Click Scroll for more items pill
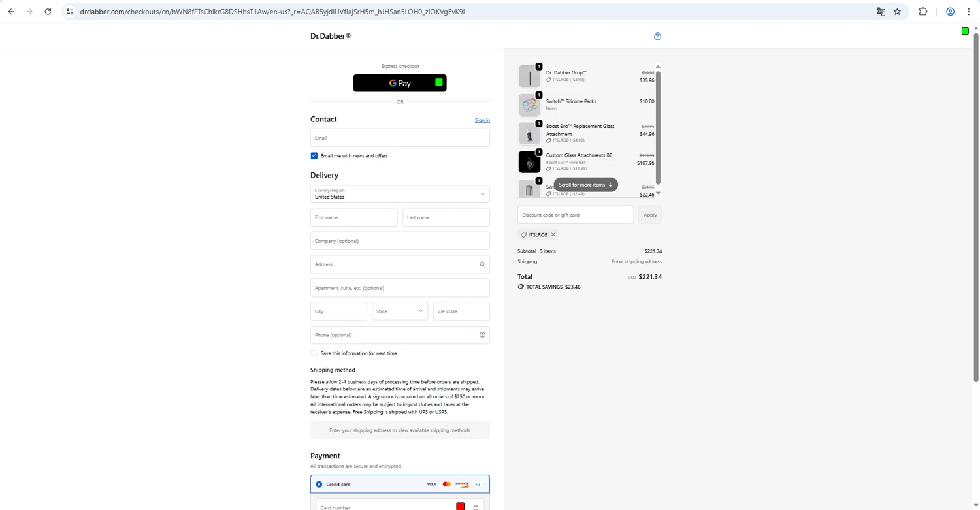The width and height of the screenshot is (980, 510). [x=585, y=185]
